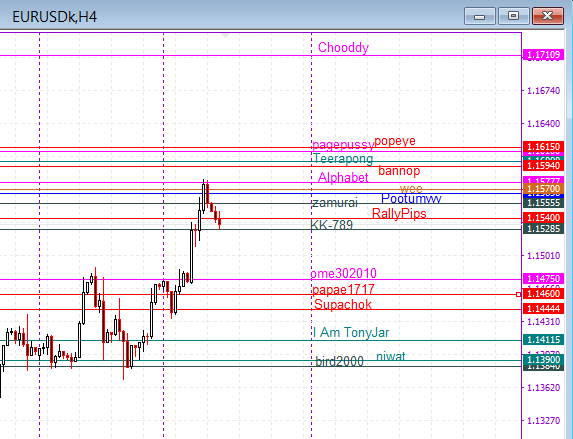Viewport: 573px width, 439px height.
Task: Click the popeye level label
Action: click(395, 141)
